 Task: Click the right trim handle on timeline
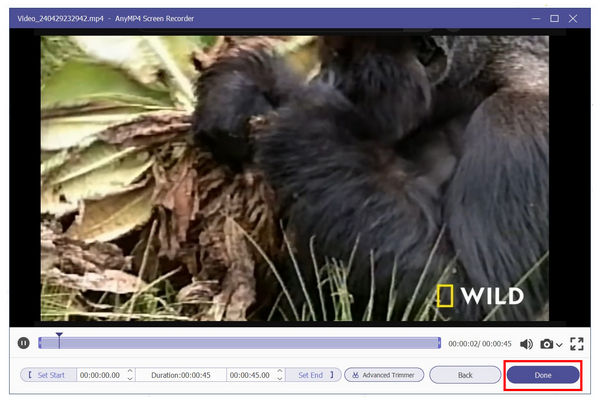[439, 343]
